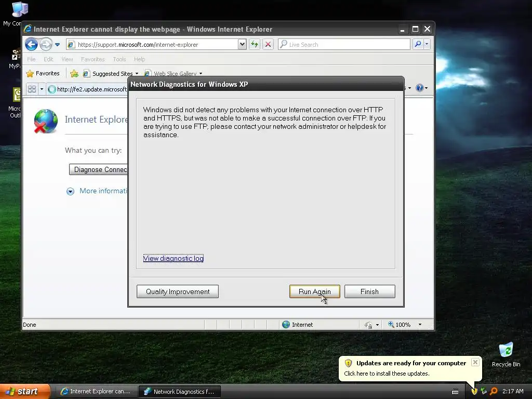
Task: Click the Quality Improvement button
Action: tap(178, 291)
